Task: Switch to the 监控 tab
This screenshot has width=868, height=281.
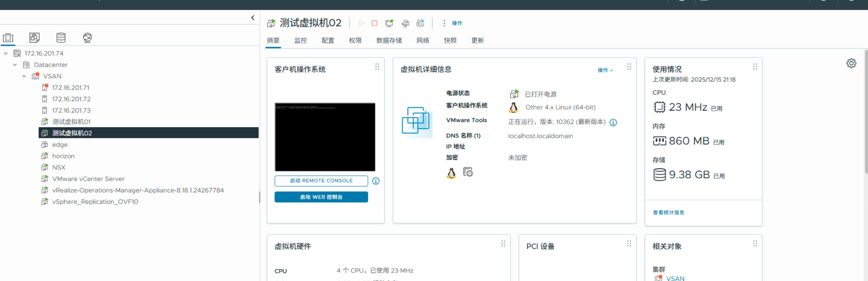Action: point(300,40)
